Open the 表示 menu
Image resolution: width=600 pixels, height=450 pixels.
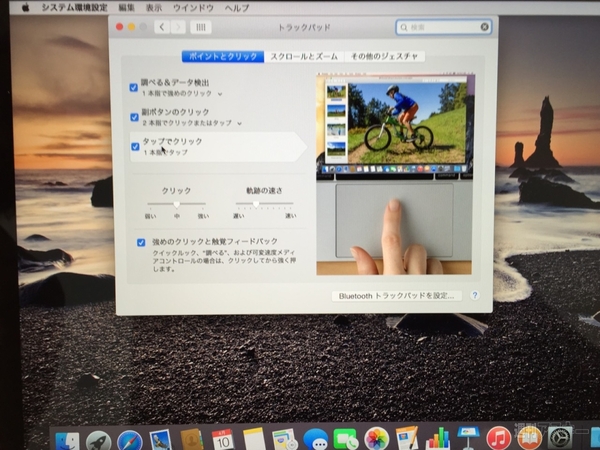click(x=154, y=7)
